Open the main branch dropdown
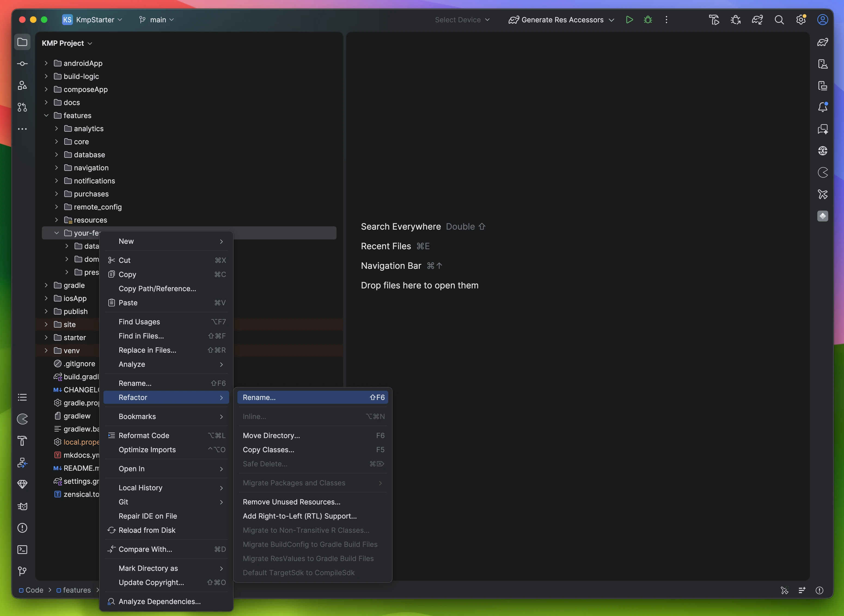The image size is (844, 616). coord(156,20)
